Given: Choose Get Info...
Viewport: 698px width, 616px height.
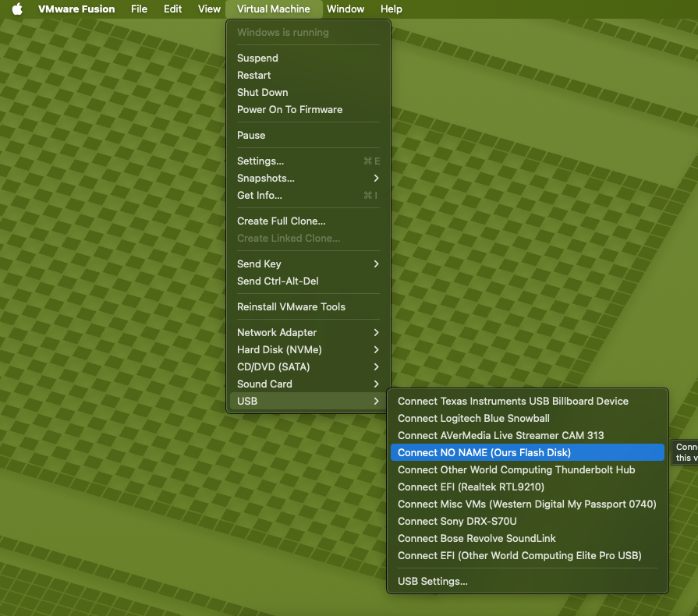Looking at the screenshot, I should tap(309, 196).
